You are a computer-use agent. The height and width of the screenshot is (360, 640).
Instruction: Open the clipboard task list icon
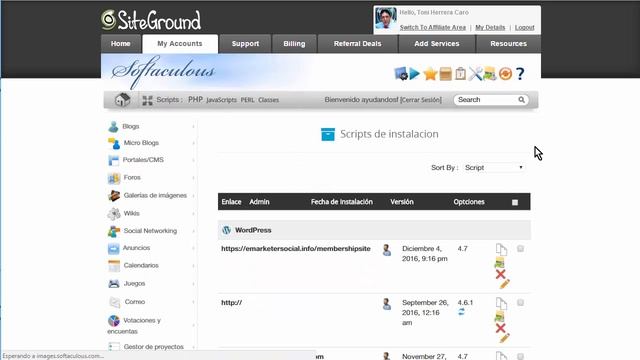click(460, 74)
